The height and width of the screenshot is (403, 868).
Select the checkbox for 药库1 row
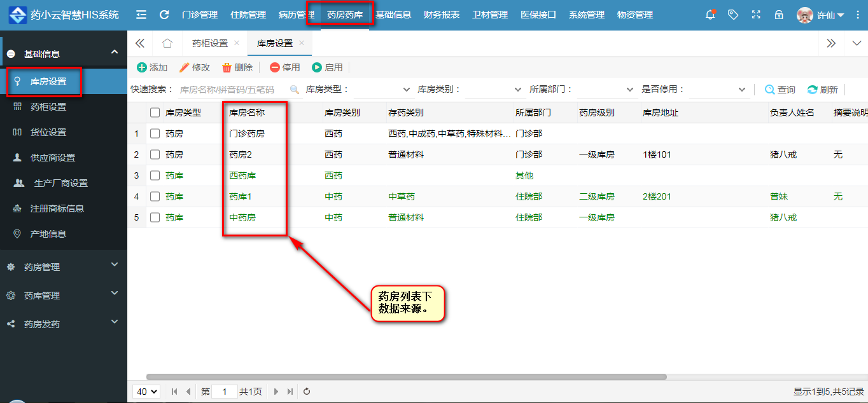click(155, 196)
